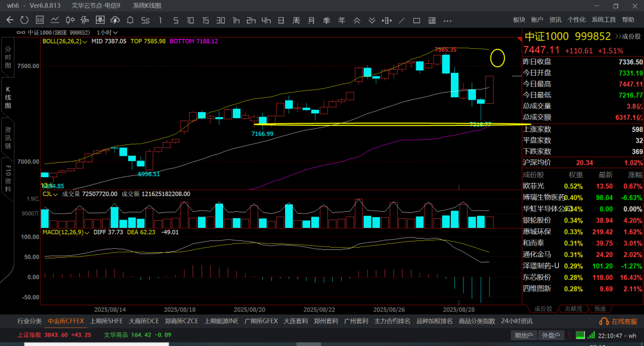This screenshot has height=346, width=644.
Task: Select the 5-second period
Action: pos(145,20)
